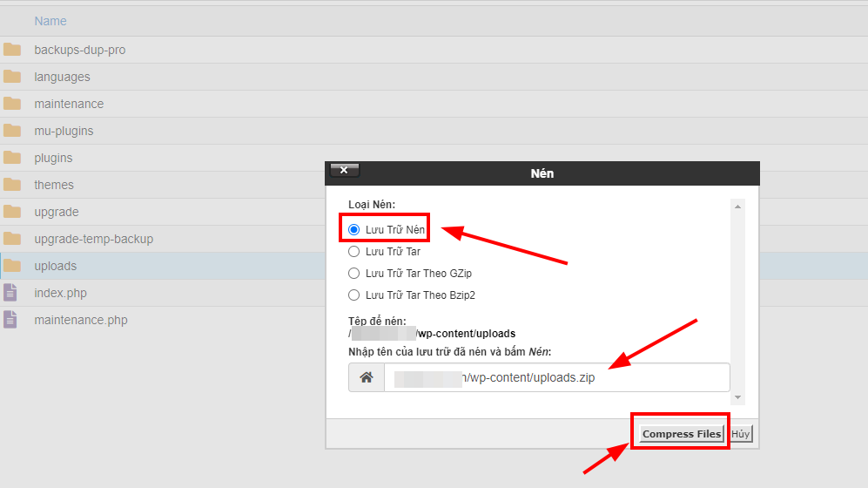Sort by the Name column header
868x488 pixels.
pos(50,21)
